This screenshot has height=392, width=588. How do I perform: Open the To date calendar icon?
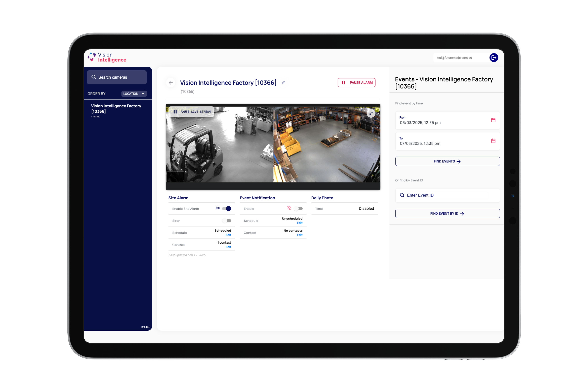(493, 141)
